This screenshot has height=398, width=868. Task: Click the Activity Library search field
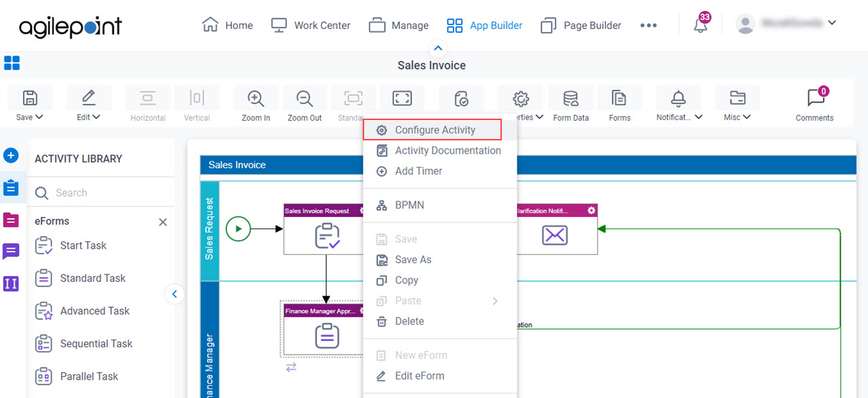tap(102, 193)
